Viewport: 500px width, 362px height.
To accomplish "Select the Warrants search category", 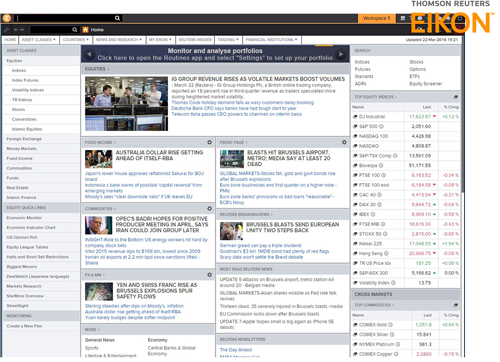I will (364, 76).
